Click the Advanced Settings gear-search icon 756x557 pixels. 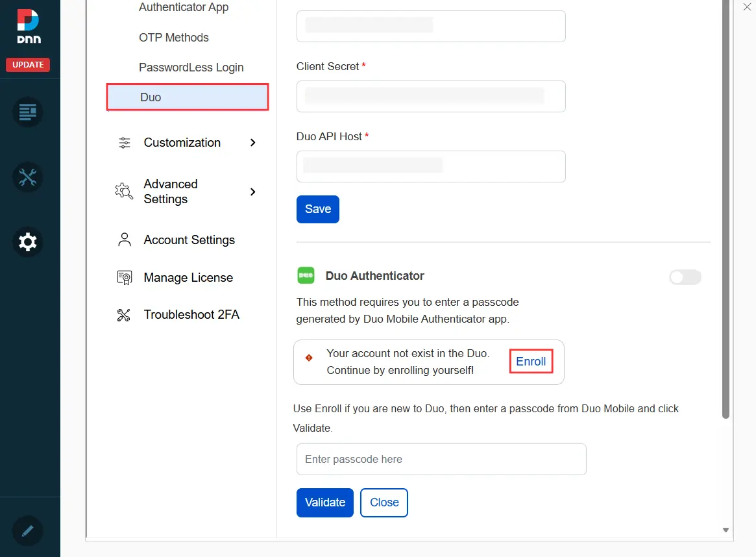coord(124,192)
